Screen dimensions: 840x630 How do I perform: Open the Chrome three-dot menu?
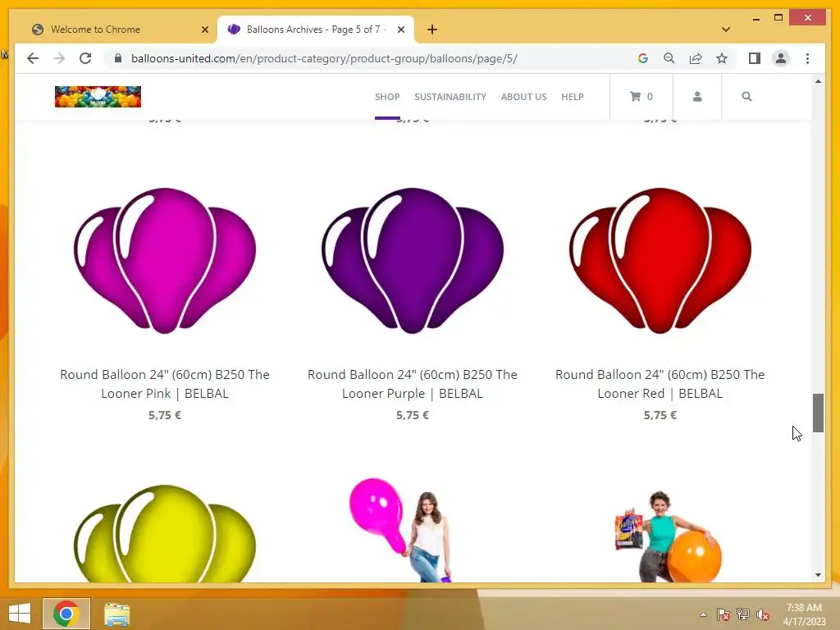(807, 58)
